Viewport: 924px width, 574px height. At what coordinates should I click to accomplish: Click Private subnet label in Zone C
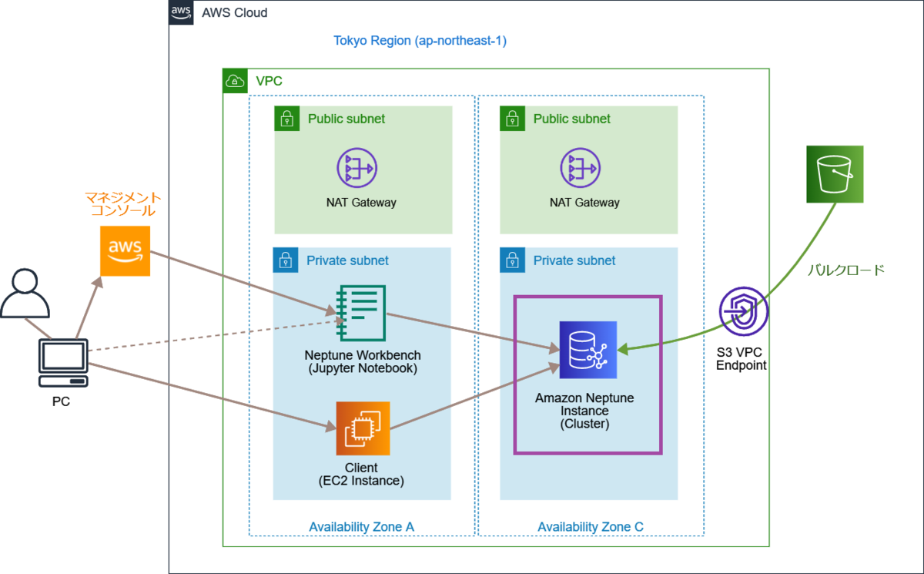click(574, 260)
